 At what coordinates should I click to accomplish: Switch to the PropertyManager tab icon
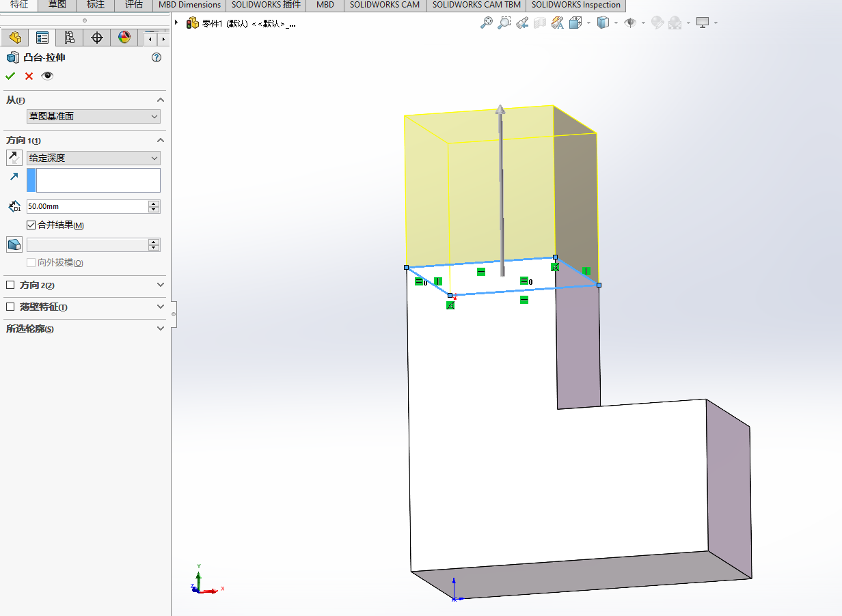pos(42,38)
